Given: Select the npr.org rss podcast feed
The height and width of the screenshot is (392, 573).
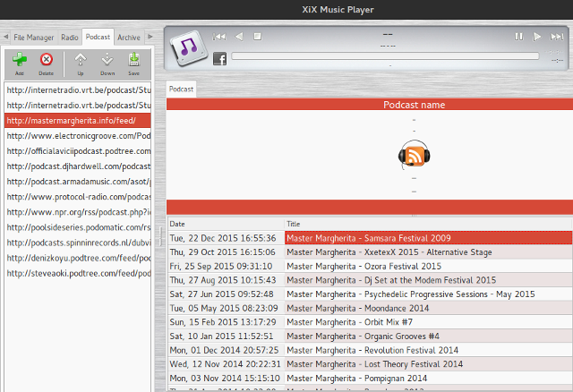Looking at the screenshot, I should [x=78, y=212].
